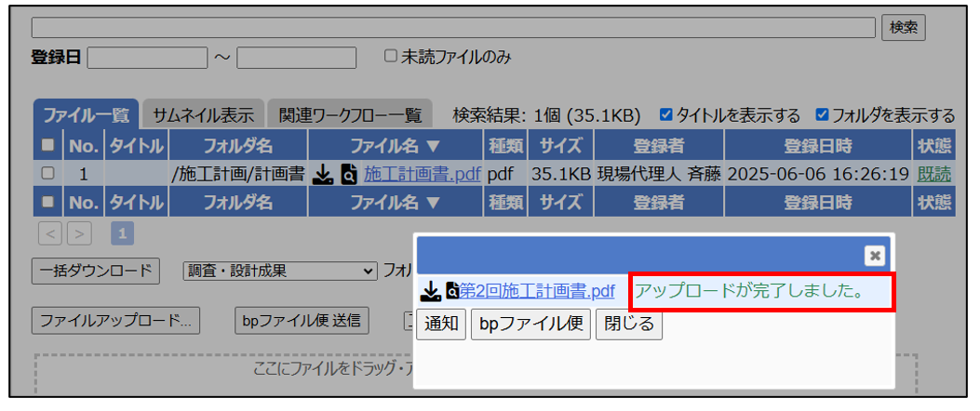Switch to the サムネイル表示 tab
The width and height of the screenshot is (980, 411).
coord(203,115)
